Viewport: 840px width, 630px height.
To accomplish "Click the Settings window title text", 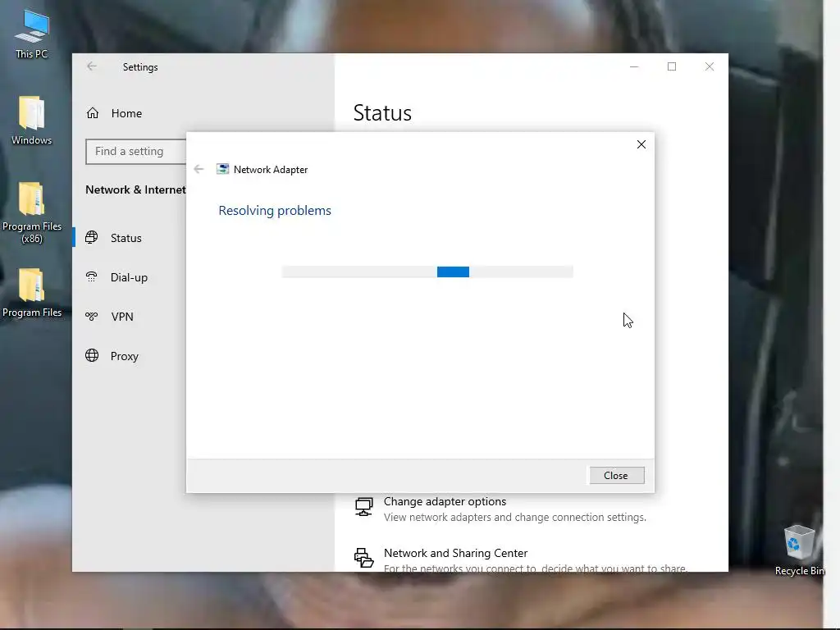I will pos(140,67).
